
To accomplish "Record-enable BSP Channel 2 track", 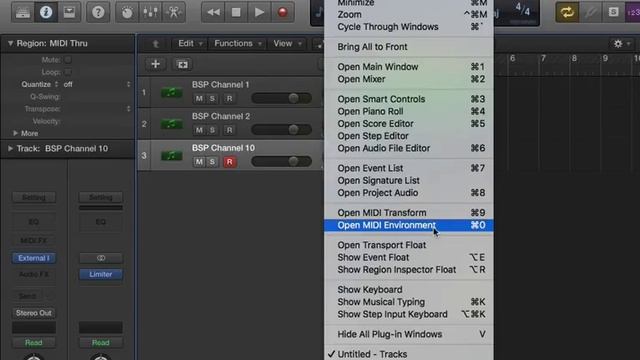I will point(229,130).
